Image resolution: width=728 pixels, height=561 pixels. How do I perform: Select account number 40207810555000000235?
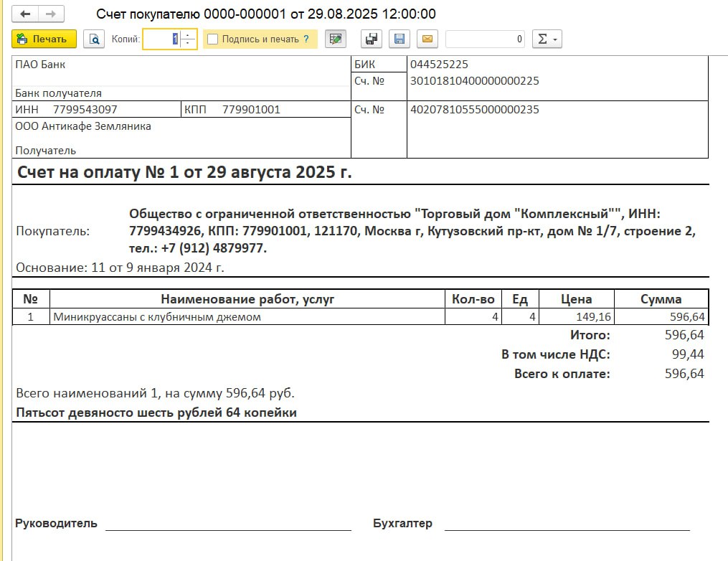(x=475, y=110)
